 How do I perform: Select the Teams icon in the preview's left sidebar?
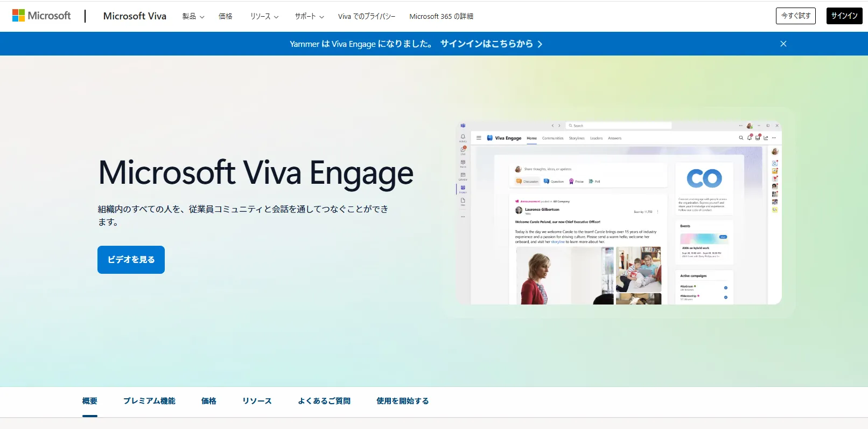coord(463,163)
